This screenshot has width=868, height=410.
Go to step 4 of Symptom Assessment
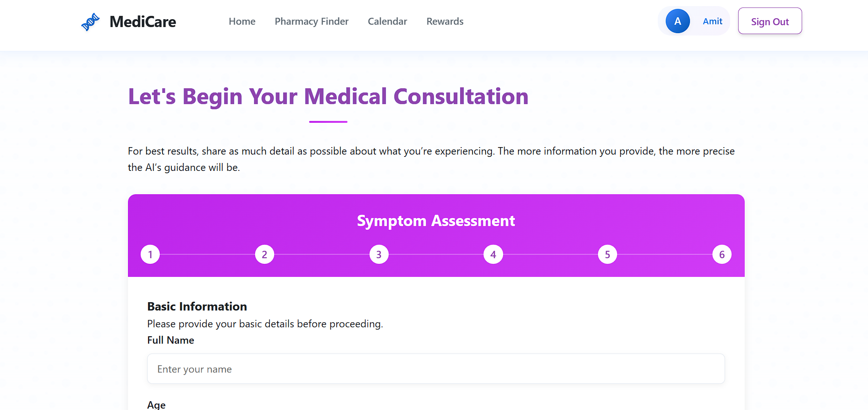(493, 254)
